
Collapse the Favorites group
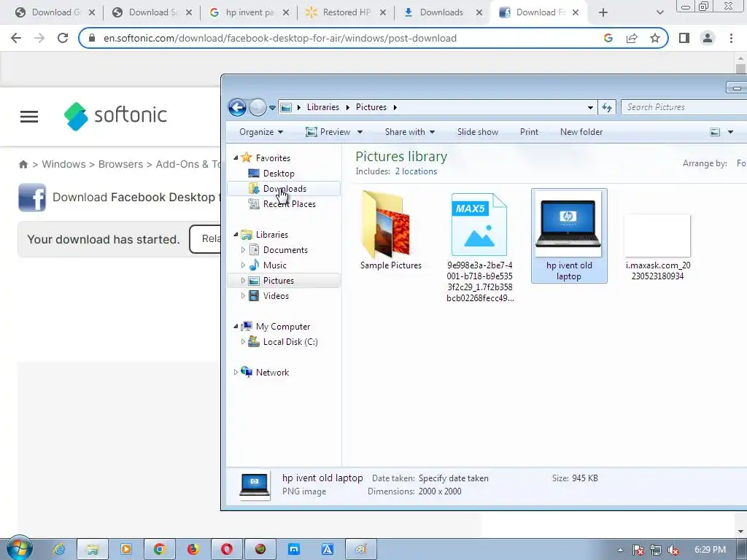(x=236, y=157)
